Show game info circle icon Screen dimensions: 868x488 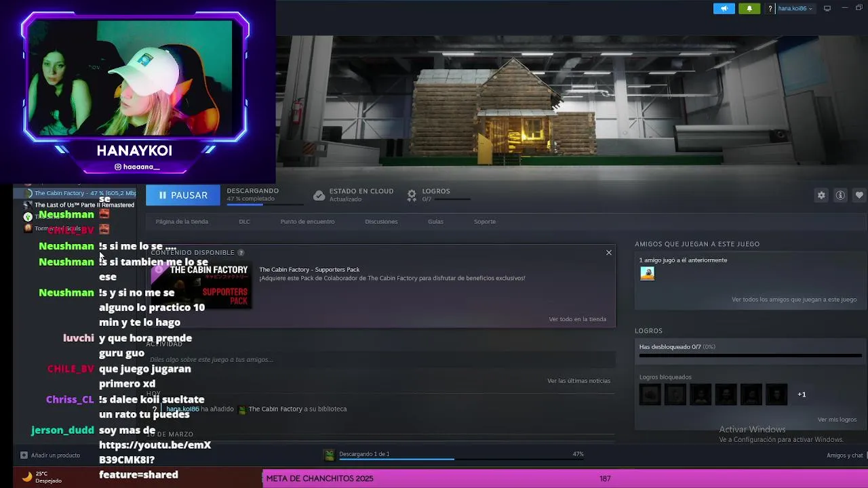[x=840, y=195]
